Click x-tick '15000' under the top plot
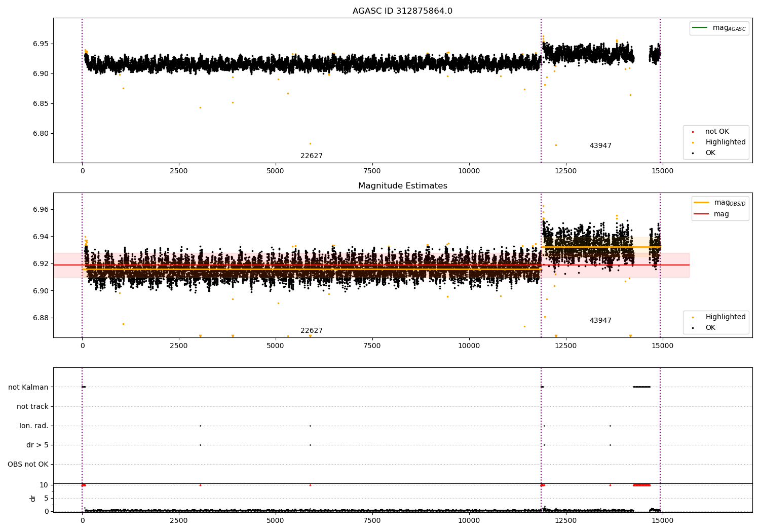 coord(662,171)
